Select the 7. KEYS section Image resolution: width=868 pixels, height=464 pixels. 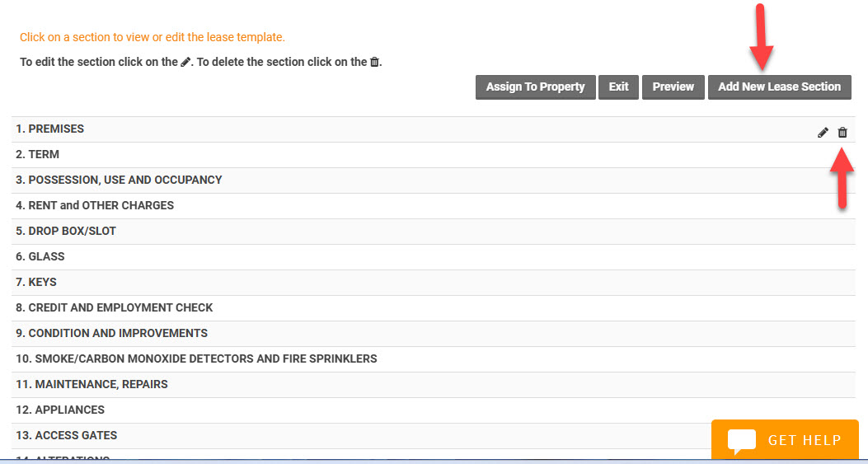(36, 283)
